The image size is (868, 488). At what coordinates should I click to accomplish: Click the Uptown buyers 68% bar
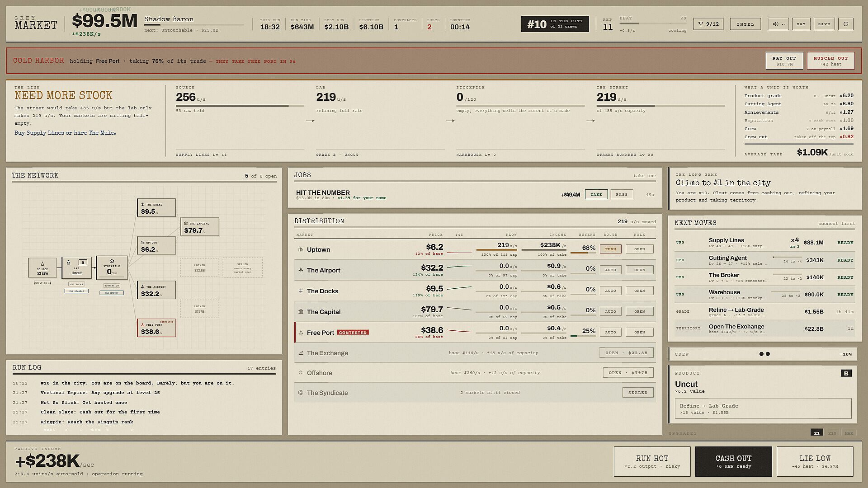583,253
